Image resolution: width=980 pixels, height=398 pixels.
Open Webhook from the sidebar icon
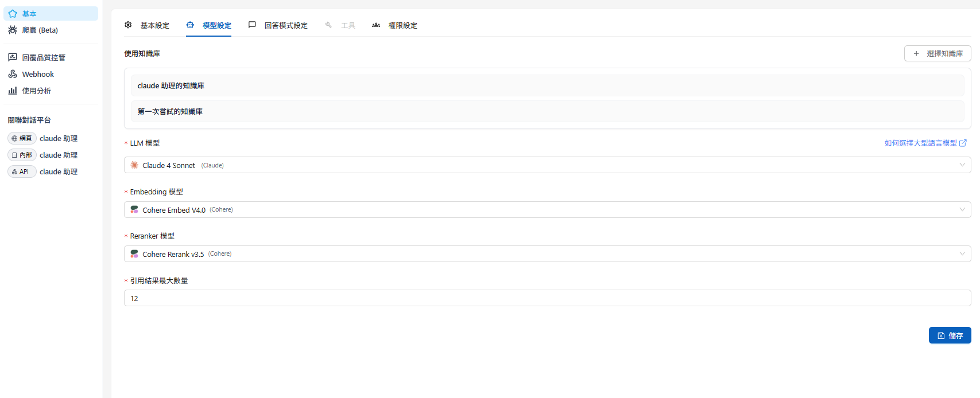coord(13,74)
